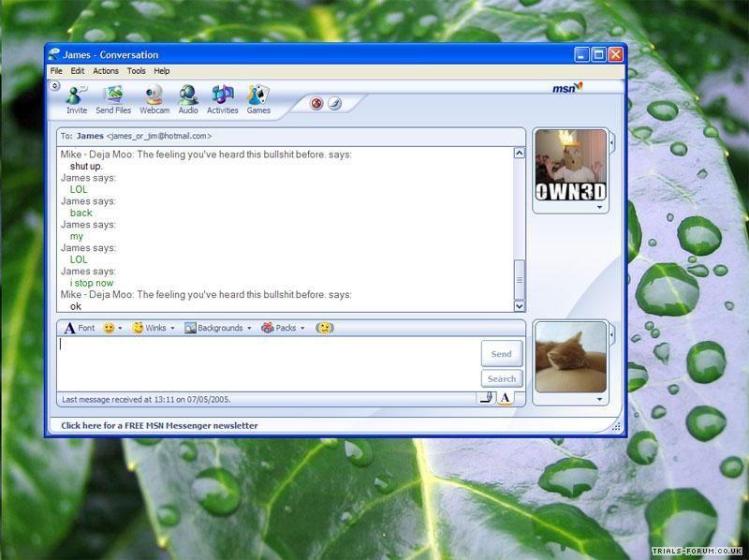Open the Activities menu icon
This screenshot has height=560, width=749.
(x=223, y=100)
